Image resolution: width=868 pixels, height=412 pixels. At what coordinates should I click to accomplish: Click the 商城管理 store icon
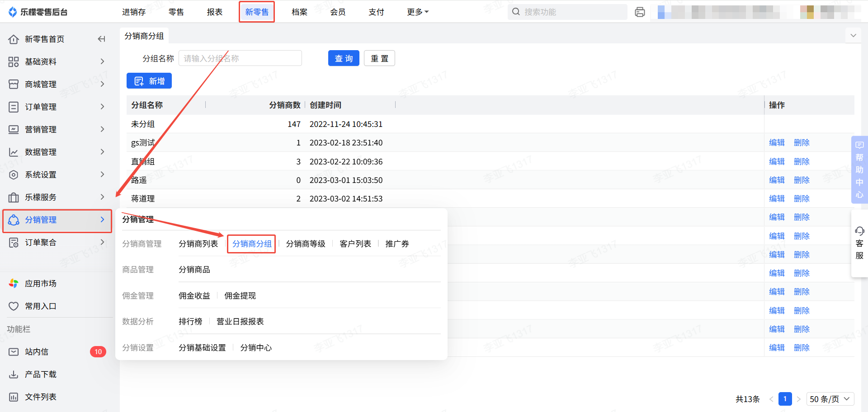click(x=14, y=84)
